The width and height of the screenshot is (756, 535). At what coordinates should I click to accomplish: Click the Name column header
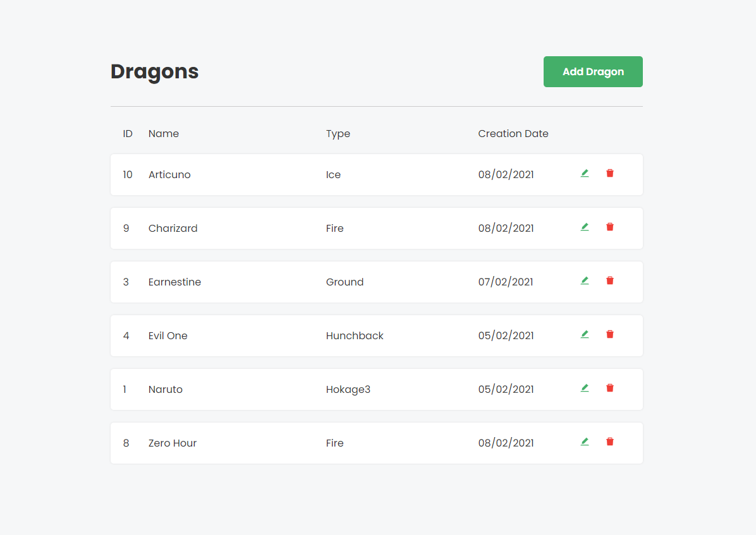(164, 133)
